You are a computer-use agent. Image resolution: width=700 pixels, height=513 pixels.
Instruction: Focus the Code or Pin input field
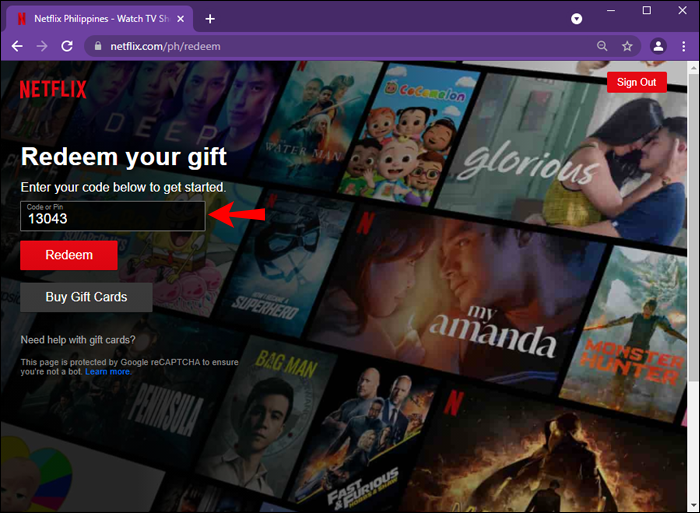pos(112,216)
